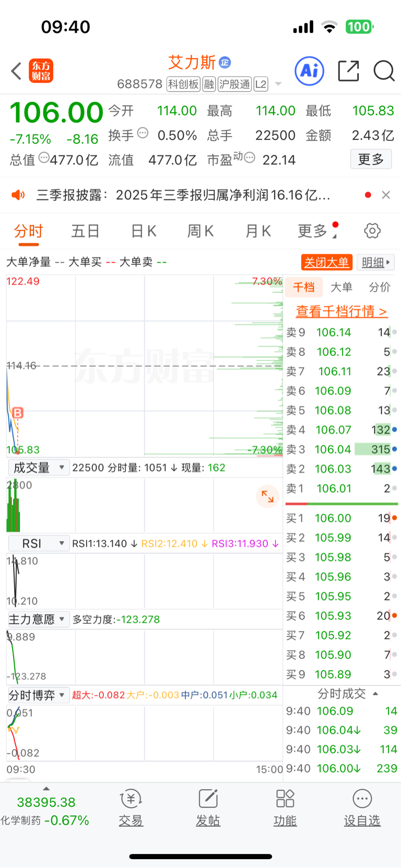The height and width of the screenshot is (868, 401).
Task: Open the 三季报披露 news headline
Action: [x=183, y=195]
